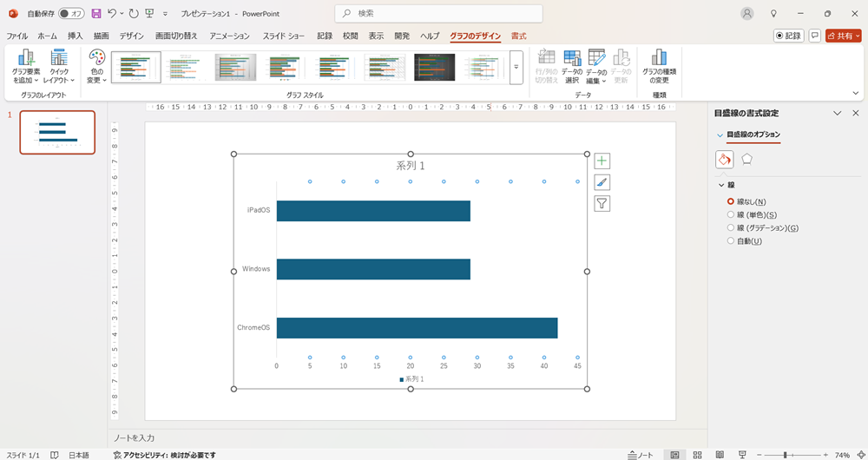Open the 共有 share dropdown
The height and width of the screenshot is (460, 868).
pos(844,36)
